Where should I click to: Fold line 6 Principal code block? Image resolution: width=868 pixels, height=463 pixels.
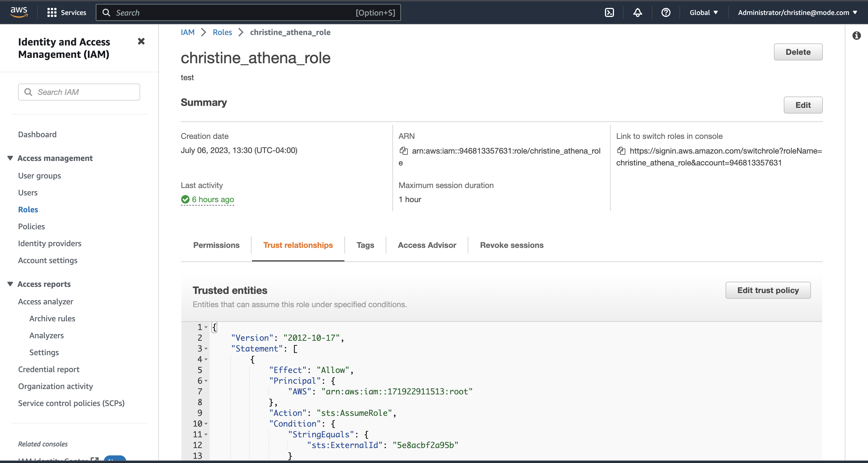[206, 381]
